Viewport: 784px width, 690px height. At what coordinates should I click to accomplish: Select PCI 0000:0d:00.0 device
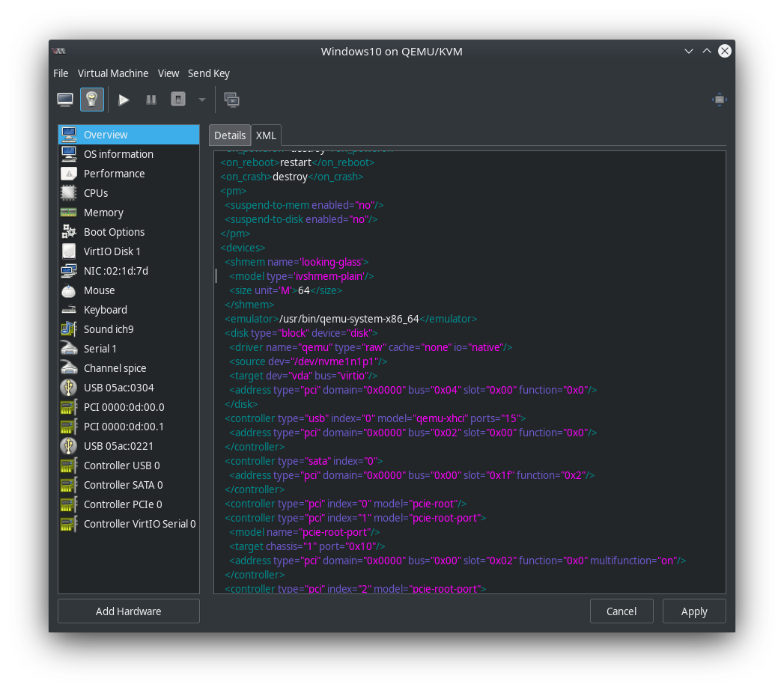coord(129,407)
